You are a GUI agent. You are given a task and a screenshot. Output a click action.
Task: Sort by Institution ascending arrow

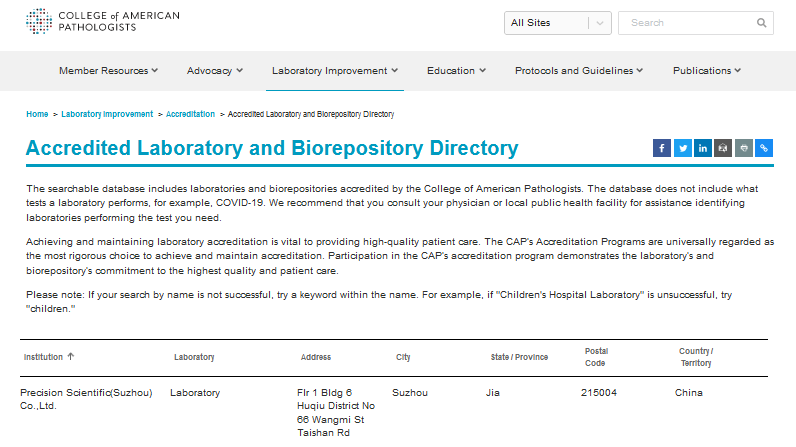(71, 357)
